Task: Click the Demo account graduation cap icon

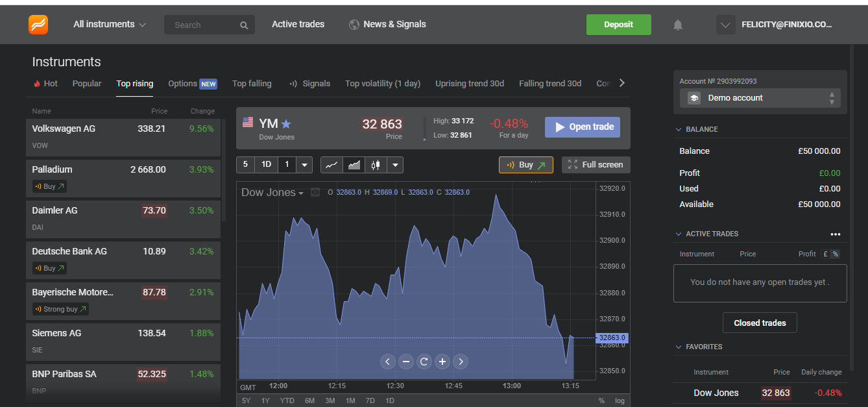Action: pos(694,98)
